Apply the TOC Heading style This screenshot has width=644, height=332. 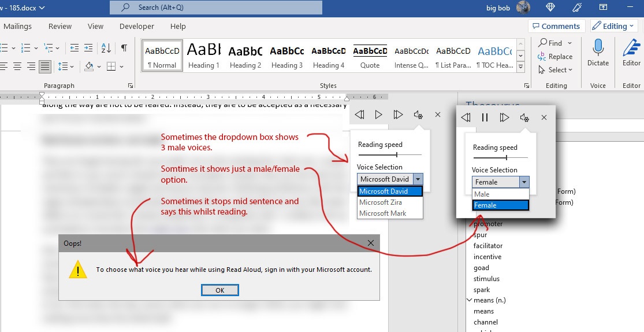494,56
